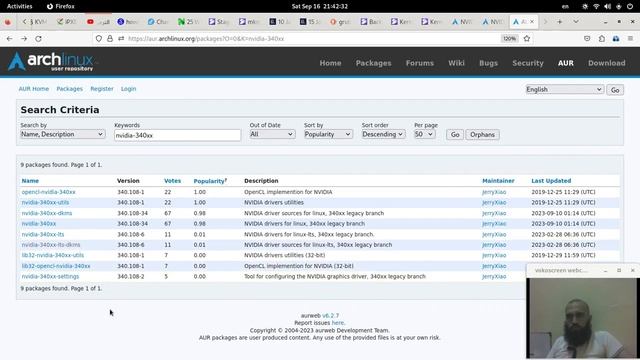This screenshot has height=360, width=640.
Task: Go back with the browser back arrow
Action: 9,38
